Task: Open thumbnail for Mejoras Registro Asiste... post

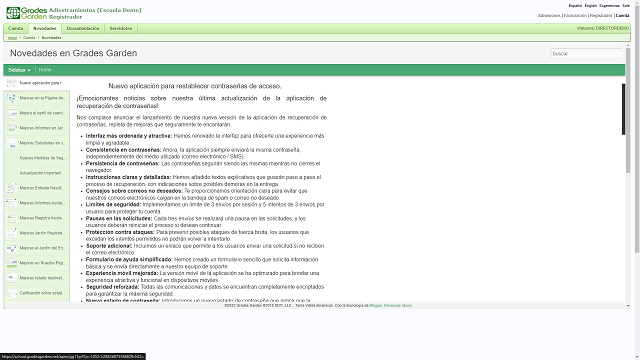Action: click(11, 218)
